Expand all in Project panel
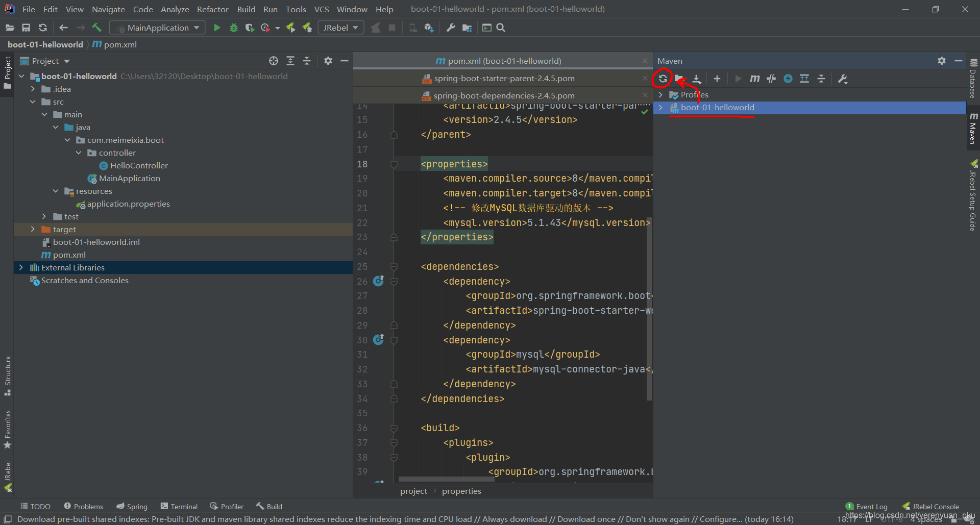 290,61
